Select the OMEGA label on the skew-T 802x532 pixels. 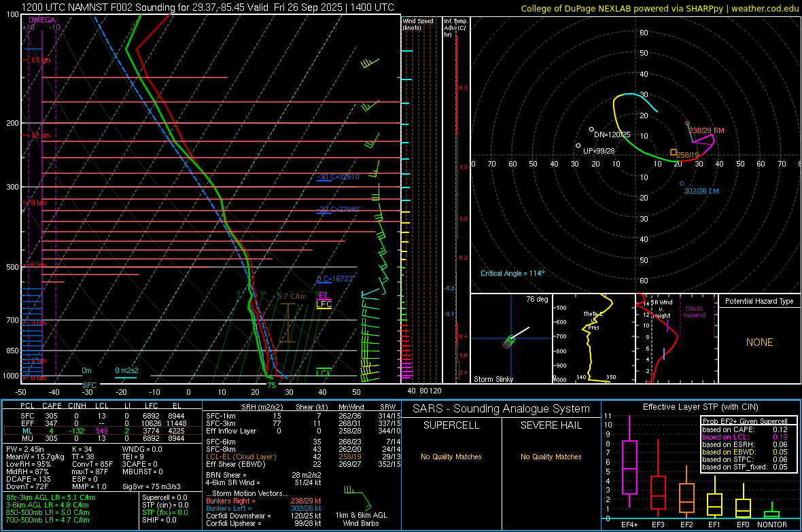coord(42,20)
